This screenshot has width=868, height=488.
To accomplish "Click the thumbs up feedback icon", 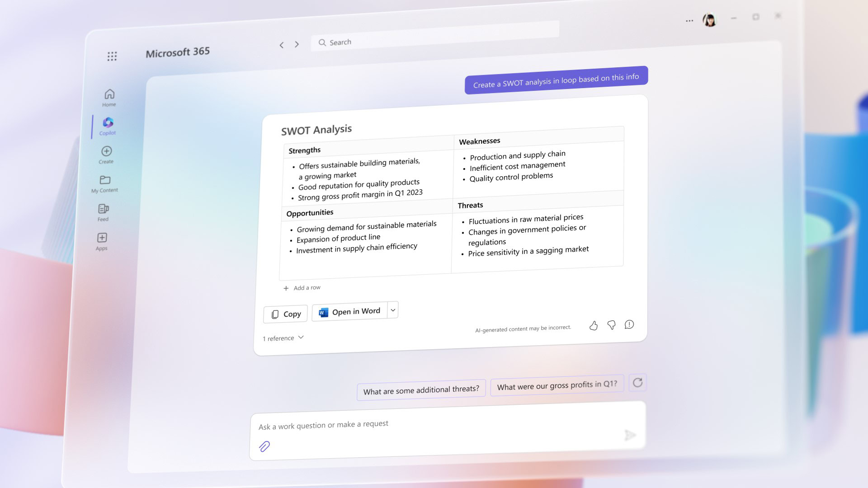I will tap(594, 325).
